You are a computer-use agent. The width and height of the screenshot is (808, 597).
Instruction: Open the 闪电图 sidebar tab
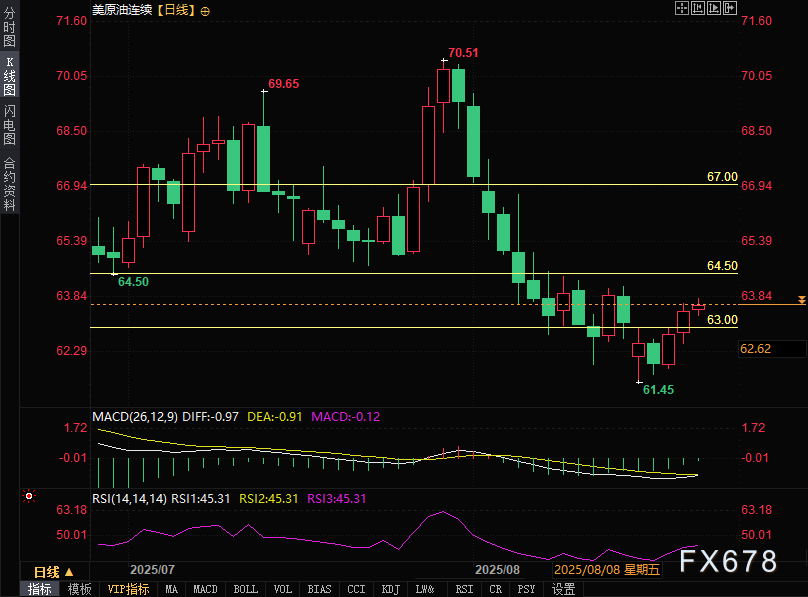(9, 124)
